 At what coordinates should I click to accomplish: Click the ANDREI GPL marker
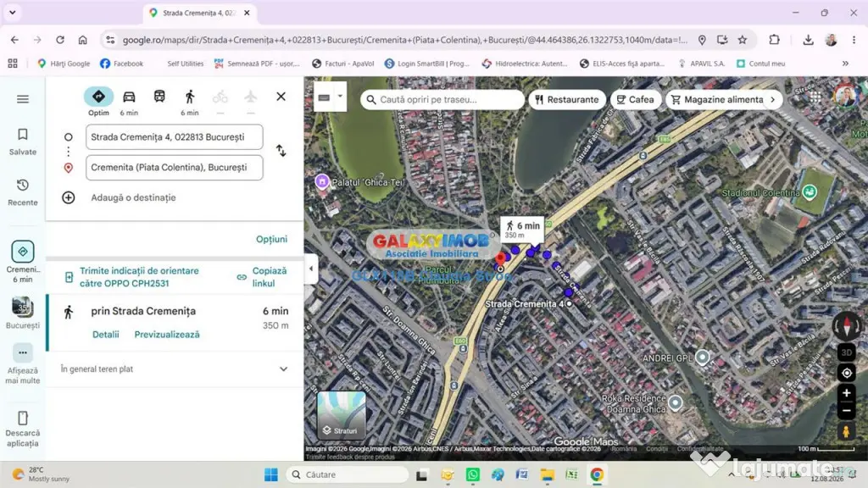703,357
